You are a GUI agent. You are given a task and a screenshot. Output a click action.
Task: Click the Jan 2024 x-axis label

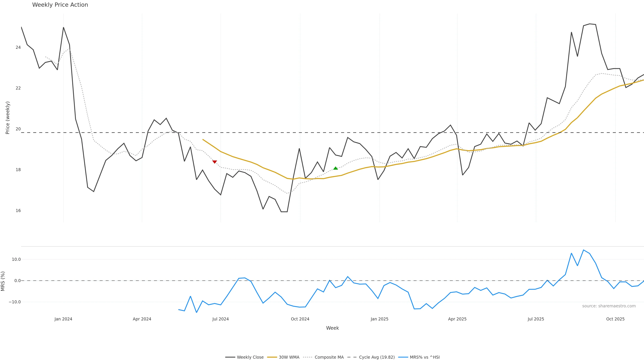click(x=63, y=319)
